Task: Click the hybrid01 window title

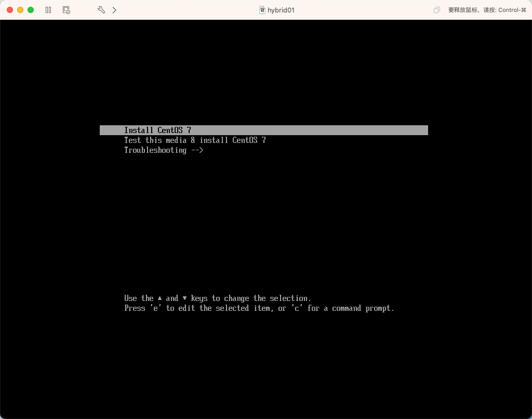Action: pos(281,10)
